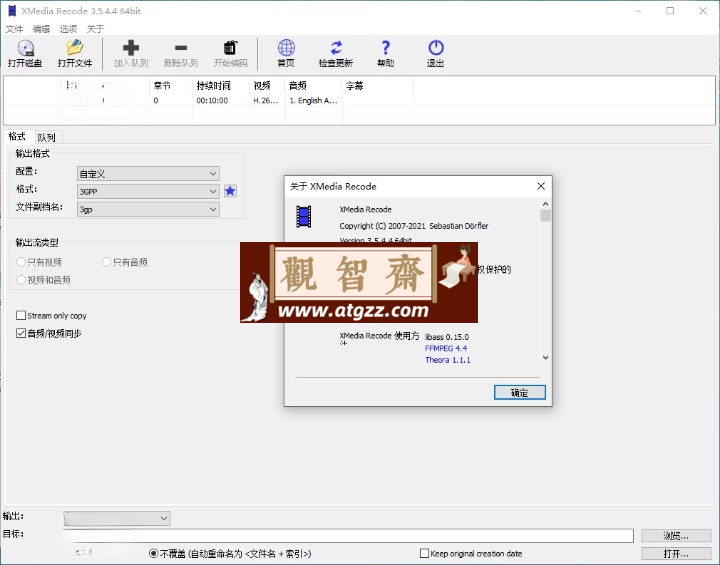Viewport: 720px width, 565px height.
Task: Click the Open File (打开文件) folder icon
Action: click(75, 48)
